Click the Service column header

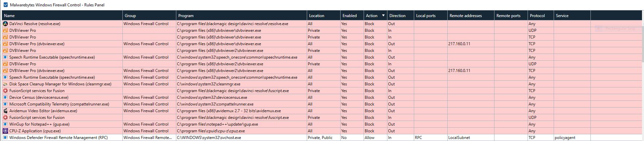[x=572, y=16]
